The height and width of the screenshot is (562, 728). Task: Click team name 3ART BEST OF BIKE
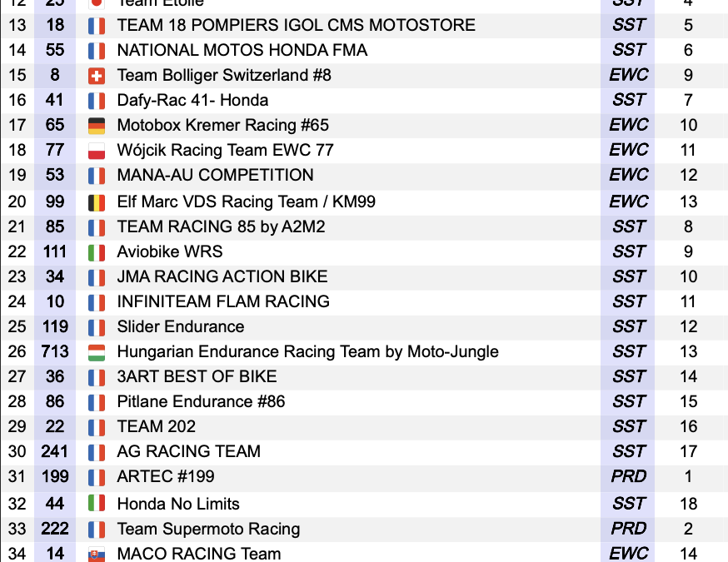point(197,376)
